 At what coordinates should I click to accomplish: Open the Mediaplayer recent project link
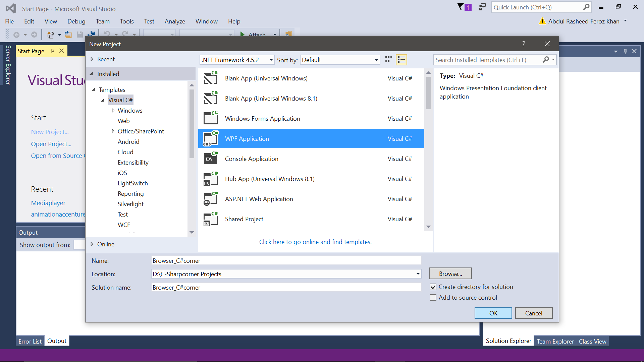(48, 203)
